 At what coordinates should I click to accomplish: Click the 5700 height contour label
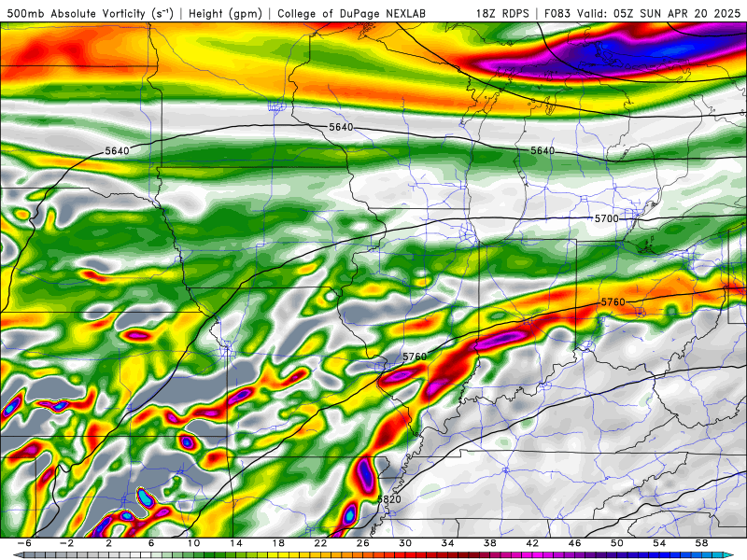point(606,218)
